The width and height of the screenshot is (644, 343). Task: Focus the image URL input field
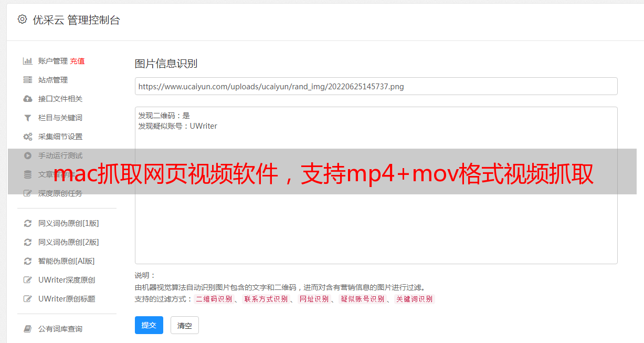(376, 86)
